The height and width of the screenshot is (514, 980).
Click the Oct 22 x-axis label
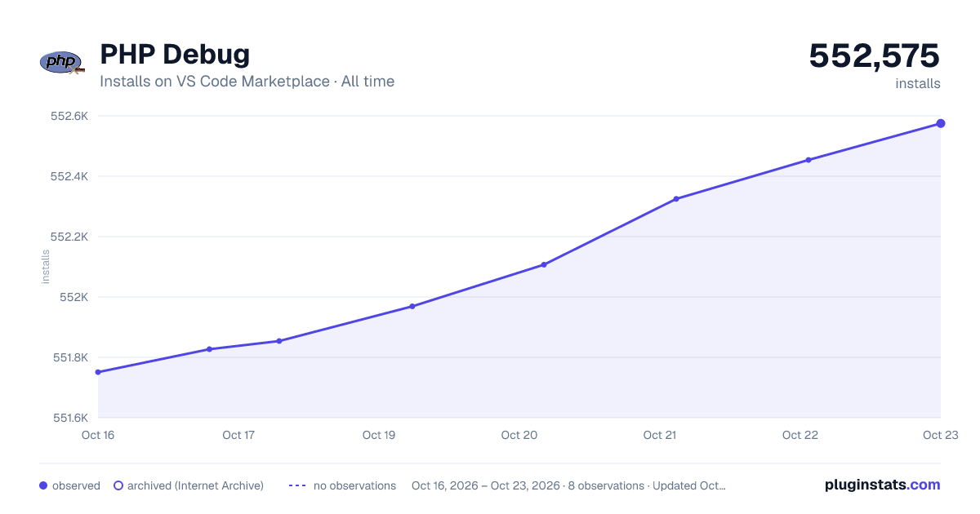click(800, 435)
